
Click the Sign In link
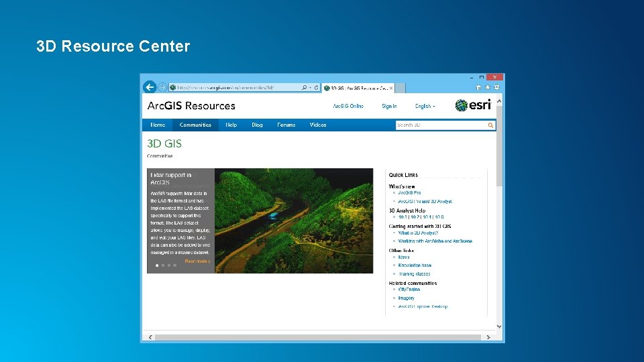pos(389,106)
